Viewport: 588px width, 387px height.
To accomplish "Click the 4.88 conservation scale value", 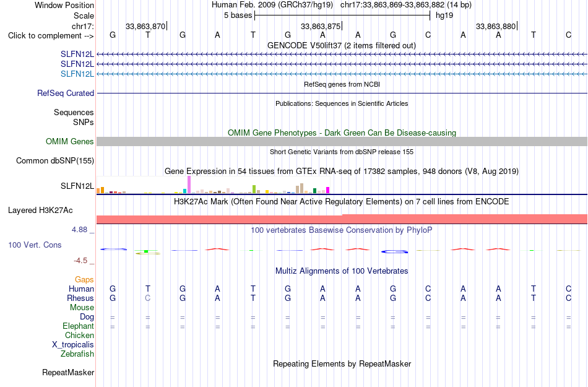I will click(79, 230).
